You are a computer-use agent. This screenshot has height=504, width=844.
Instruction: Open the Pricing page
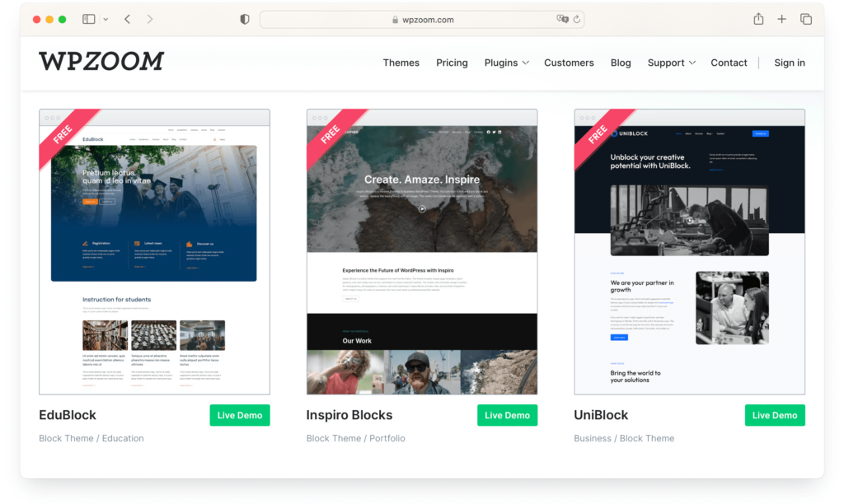coord(452,63)
